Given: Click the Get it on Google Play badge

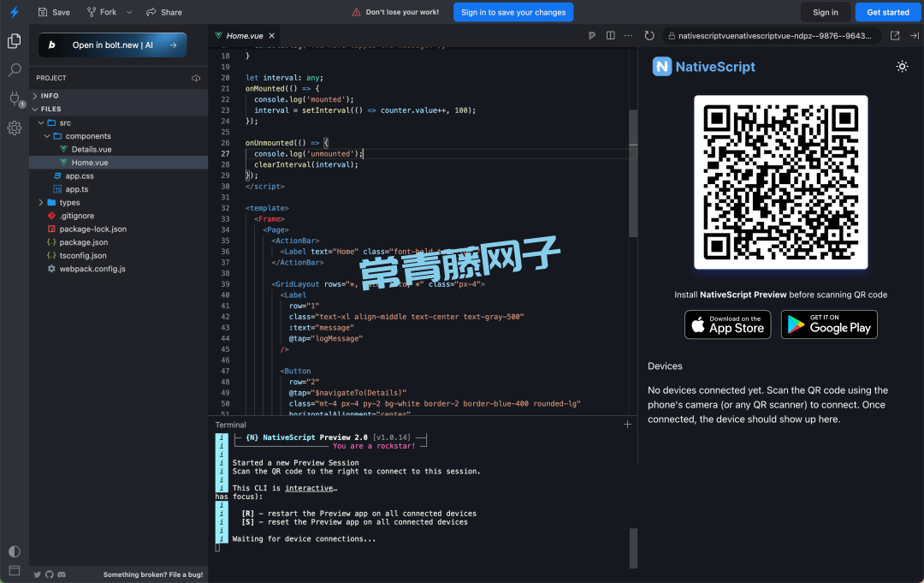Looking at the screenshot, I should pos(829,324).
